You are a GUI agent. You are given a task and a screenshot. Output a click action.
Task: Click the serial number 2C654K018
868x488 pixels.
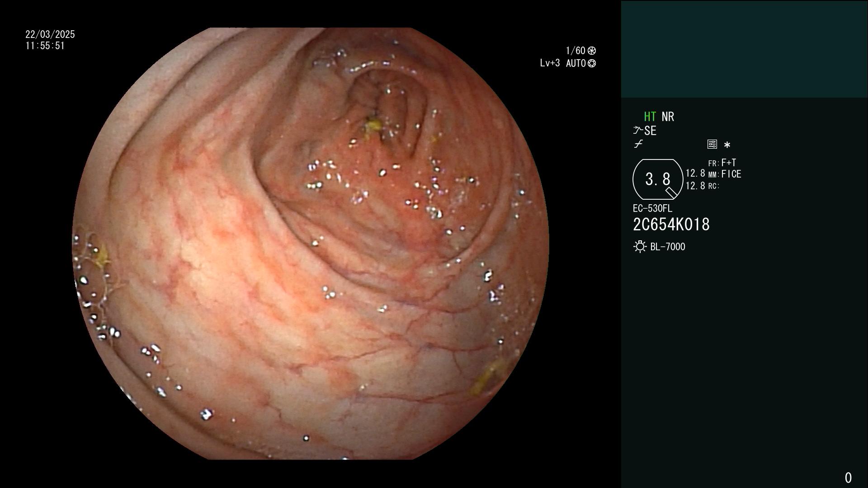[x=671, y=225]
